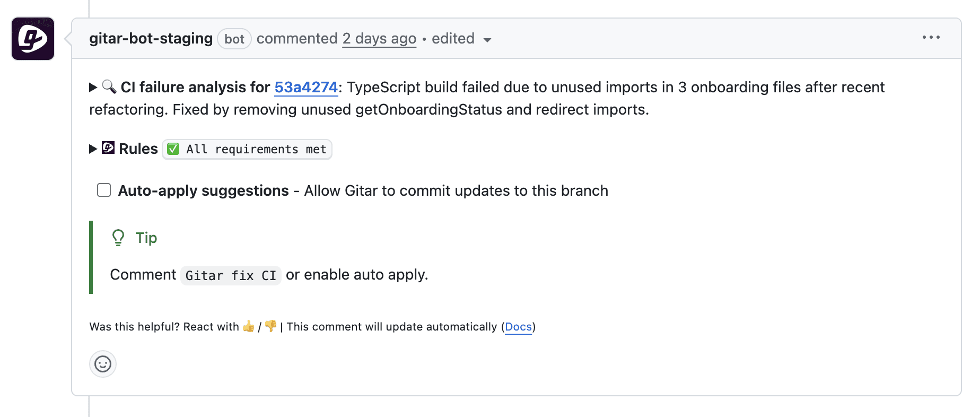
Task: Open the Docs link
Action: (518, 327)
